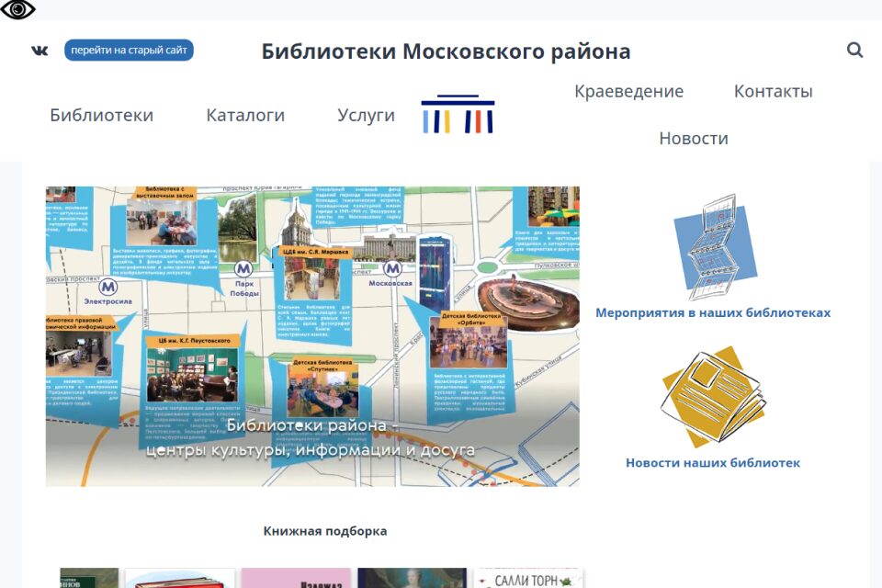The width and height of the screenshot is (882, 588).
Task: Open the Библиотеки menu
Action: point(101,116)
